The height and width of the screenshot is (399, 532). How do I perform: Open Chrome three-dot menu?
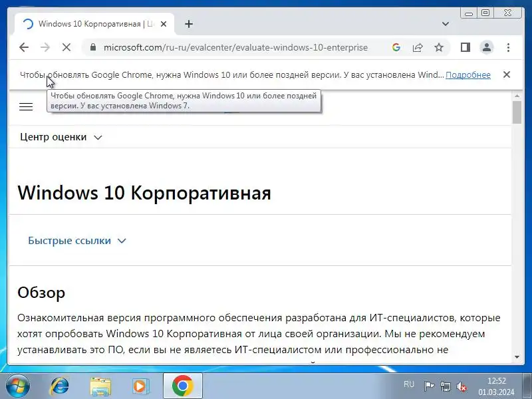pyautogui.click(x=508, y=47)
